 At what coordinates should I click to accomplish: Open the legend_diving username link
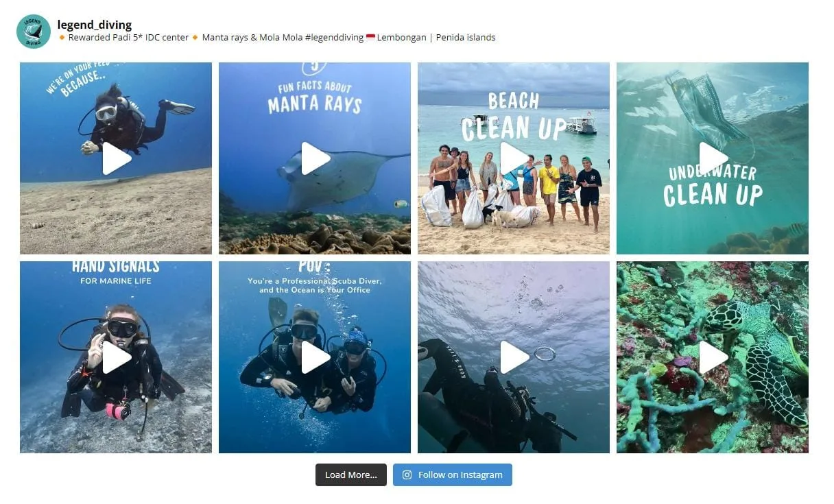click(x=95, y=24)
